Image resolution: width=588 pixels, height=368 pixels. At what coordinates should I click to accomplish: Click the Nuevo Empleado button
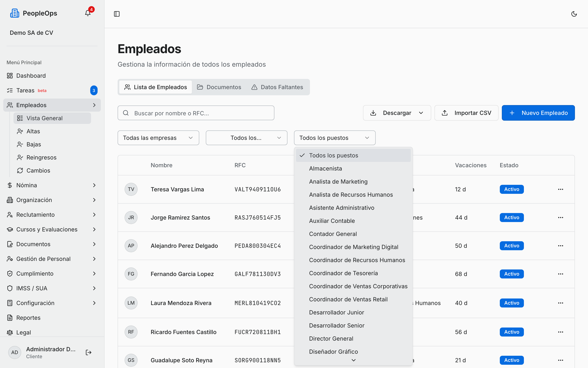point(538,113)
